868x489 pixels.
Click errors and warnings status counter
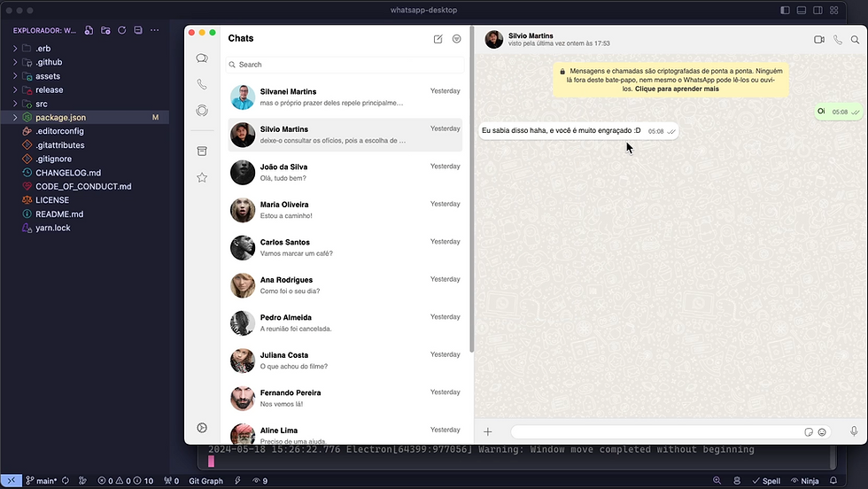pos(125,481)
